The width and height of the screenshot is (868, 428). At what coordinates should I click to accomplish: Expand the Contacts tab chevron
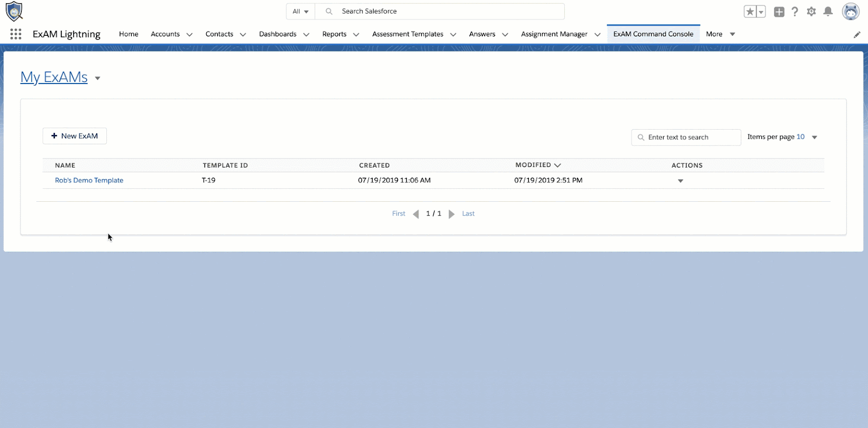coord(242,34)
